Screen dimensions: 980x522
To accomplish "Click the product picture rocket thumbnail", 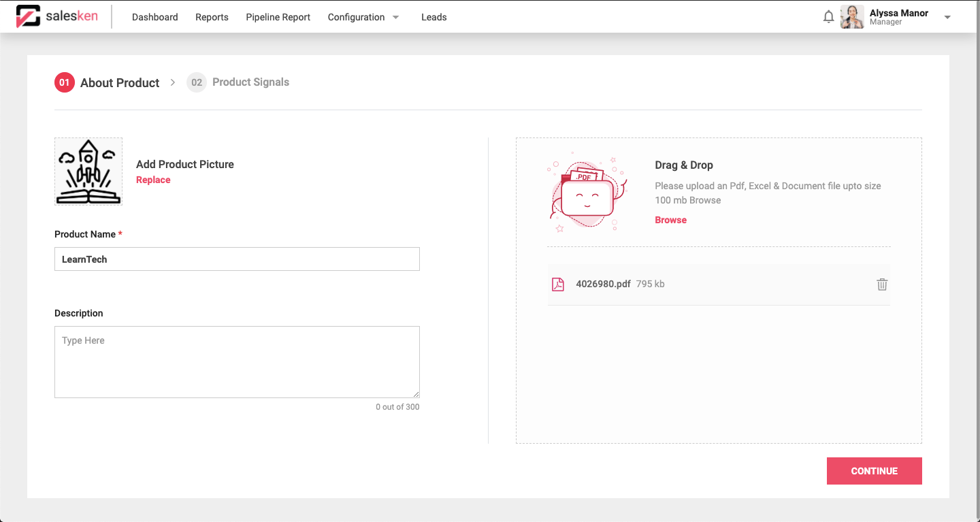I will (x=88, y=172).
